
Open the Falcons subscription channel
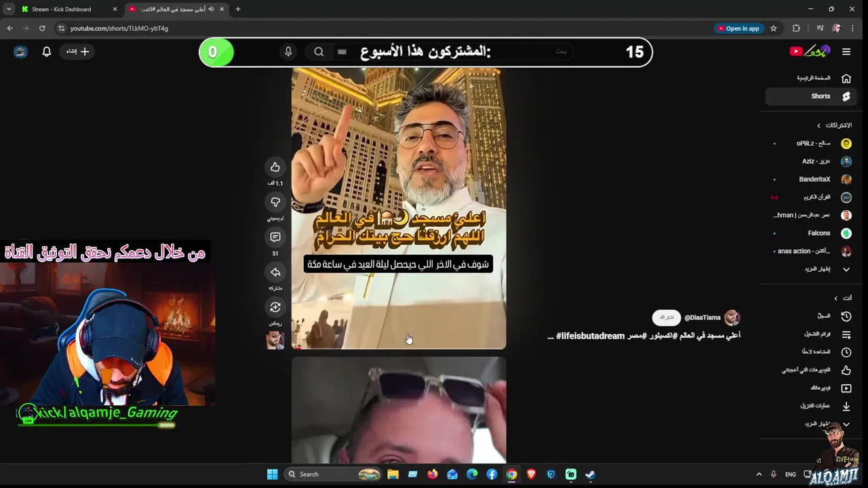click(810, 233)
